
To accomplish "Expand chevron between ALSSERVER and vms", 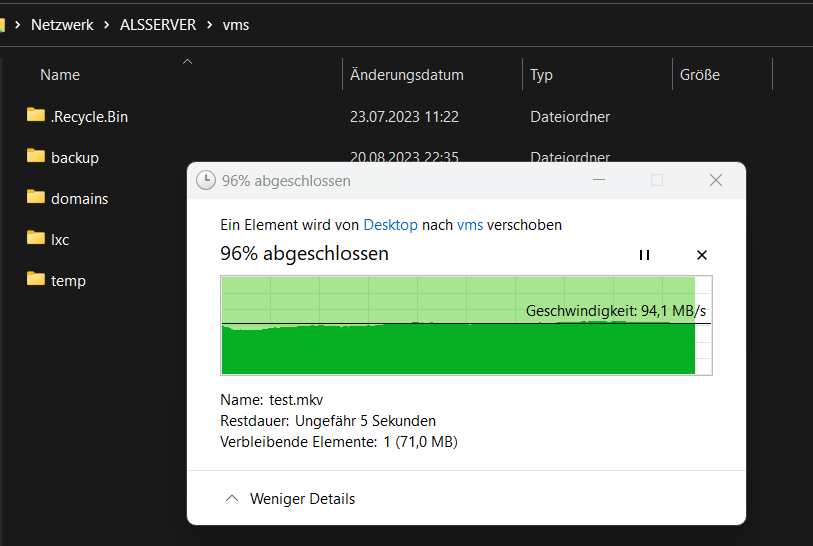I will [209, 25].
